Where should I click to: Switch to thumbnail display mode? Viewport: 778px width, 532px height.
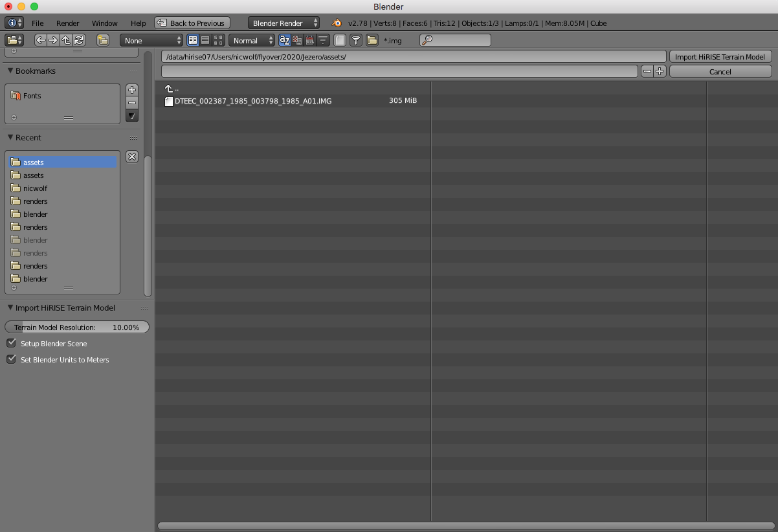tap(218, 40)
